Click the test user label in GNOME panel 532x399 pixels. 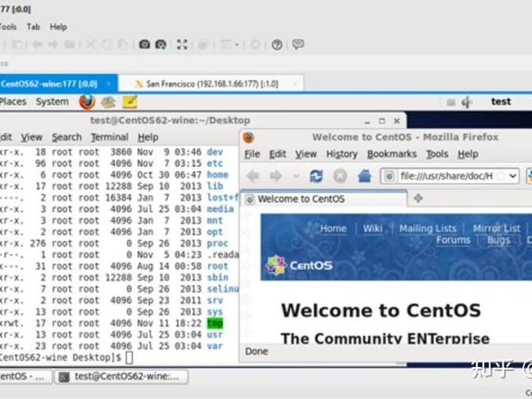[x=501, y=102]
